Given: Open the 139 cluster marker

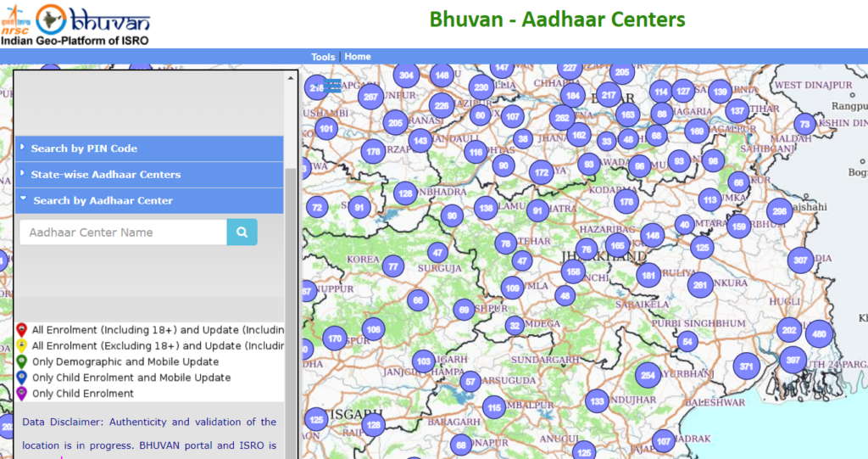Looking at the screenshot, I should pos(721,92).
